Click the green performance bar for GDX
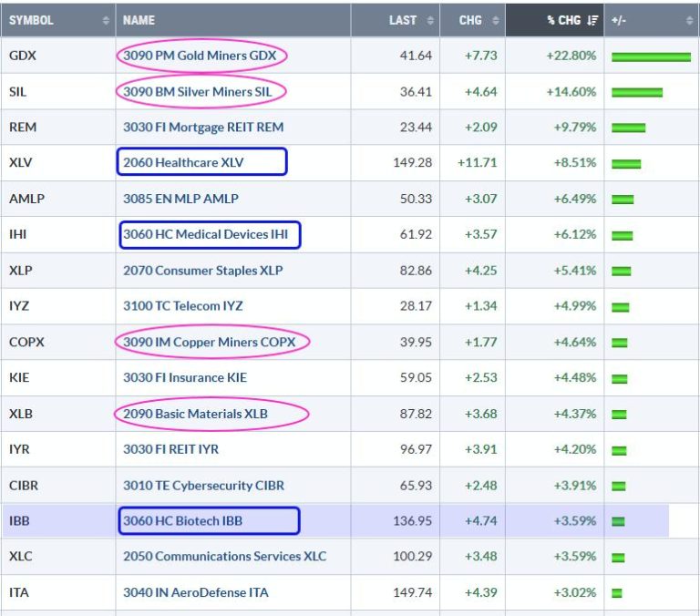Screen dimensions: 700x616 point(651,56)
